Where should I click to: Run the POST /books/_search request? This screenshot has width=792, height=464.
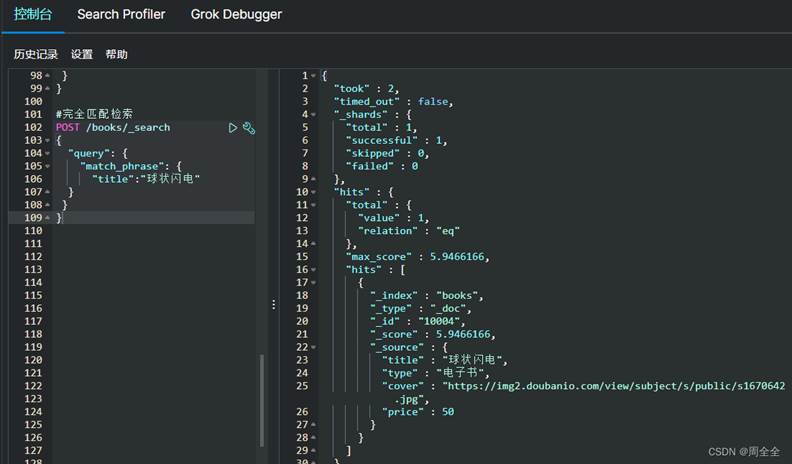[x=232, y=128]
